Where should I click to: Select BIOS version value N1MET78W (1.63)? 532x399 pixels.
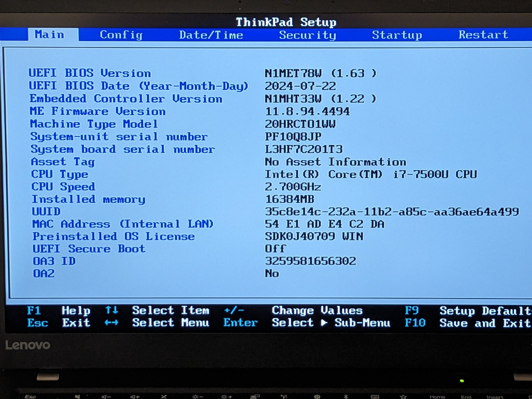click(321, 73)
